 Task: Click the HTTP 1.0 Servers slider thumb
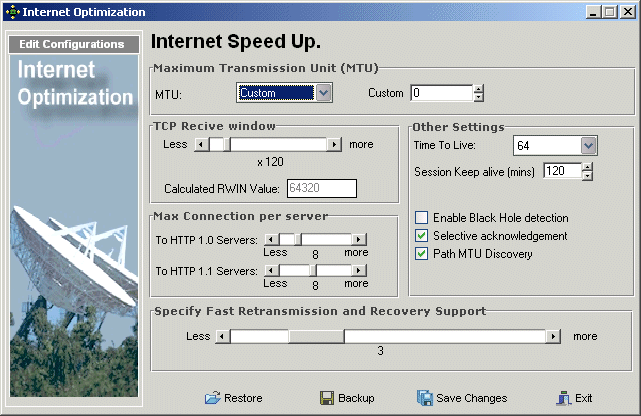coord(298,239)
